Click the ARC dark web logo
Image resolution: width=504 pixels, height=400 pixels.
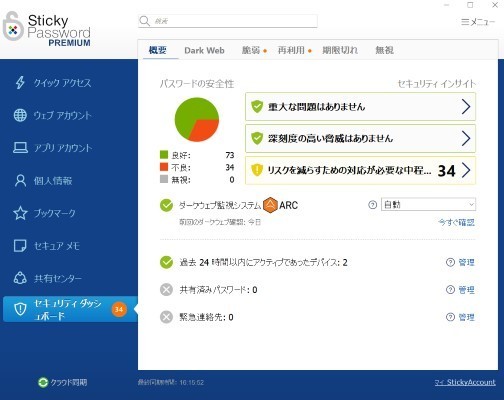[x=270, y=205]
